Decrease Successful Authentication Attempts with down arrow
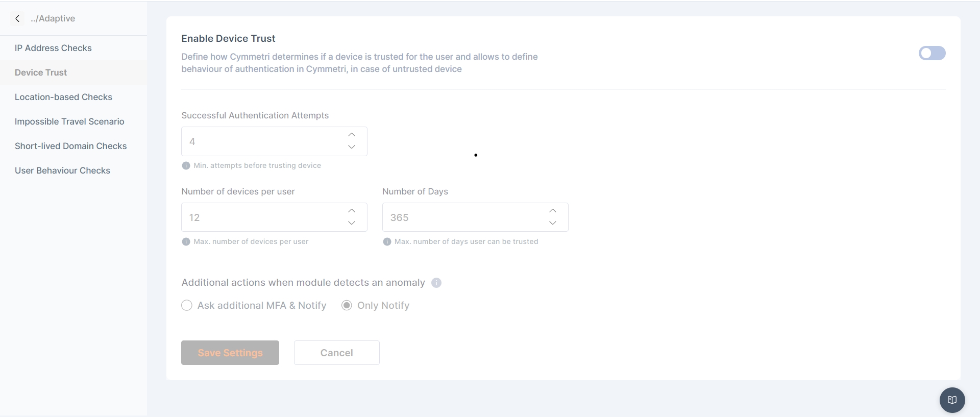 pos(352,147)
